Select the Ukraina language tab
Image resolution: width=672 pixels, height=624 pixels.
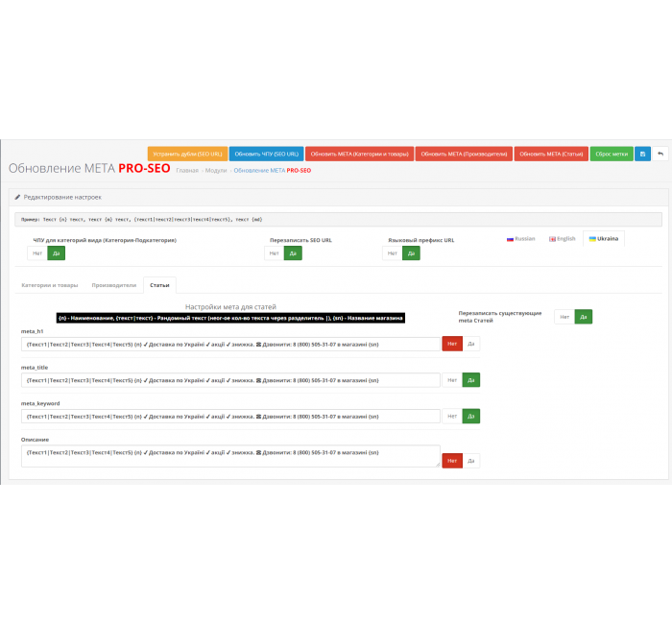[604, 239]
